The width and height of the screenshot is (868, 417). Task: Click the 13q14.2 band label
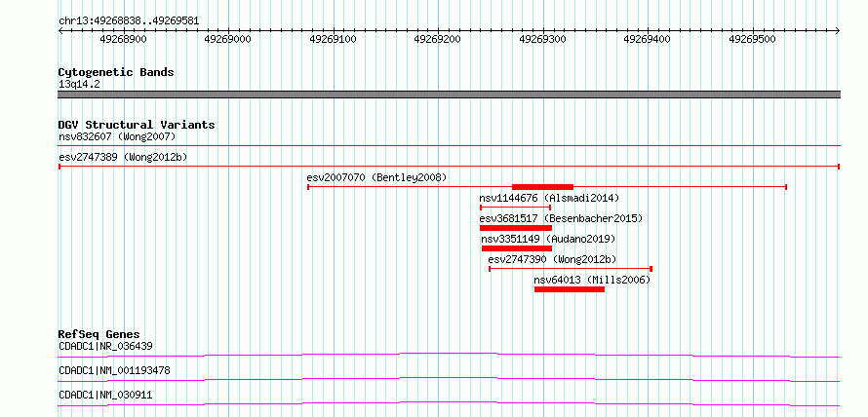(79, 85)
